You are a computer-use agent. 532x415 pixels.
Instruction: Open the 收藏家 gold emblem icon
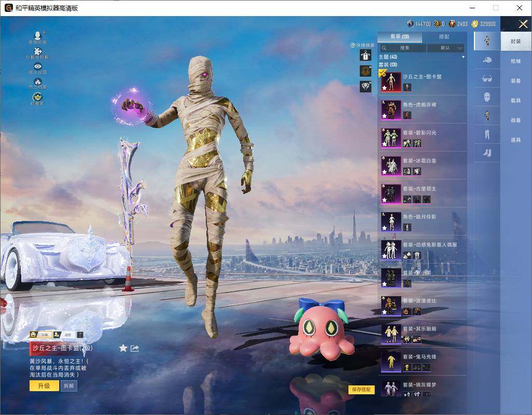[x=38, y=96]
